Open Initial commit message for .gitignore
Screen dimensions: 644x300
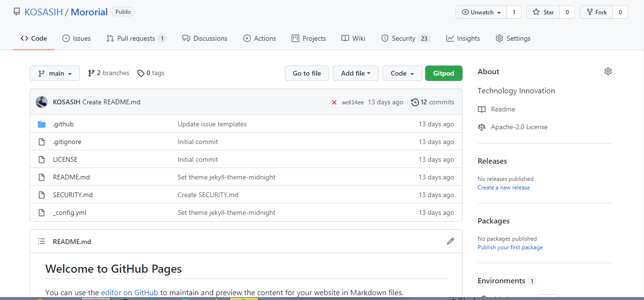pos(198,142)
